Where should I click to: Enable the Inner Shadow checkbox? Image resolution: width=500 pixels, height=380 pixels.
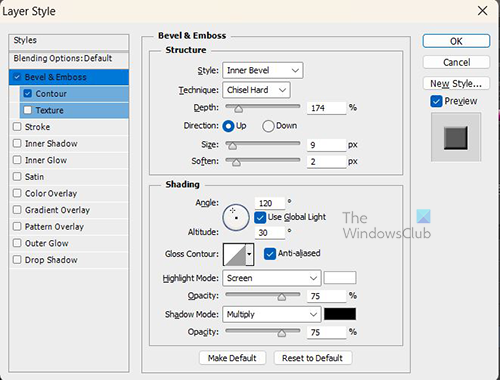[17, 143]
